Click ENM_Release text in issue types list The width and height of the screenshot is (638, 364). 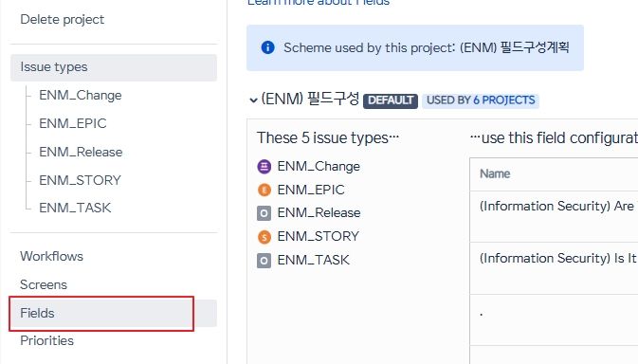coord(319,213)
